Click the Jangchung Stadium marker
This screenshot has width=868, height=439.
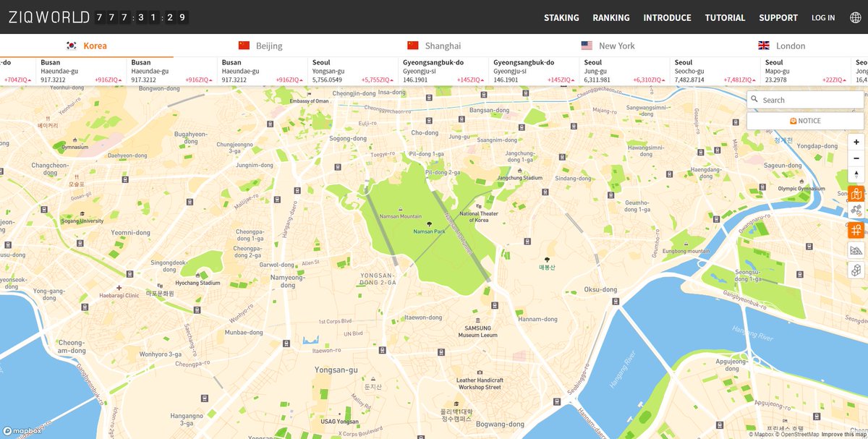pyautogui.click(x=519, y=169)
